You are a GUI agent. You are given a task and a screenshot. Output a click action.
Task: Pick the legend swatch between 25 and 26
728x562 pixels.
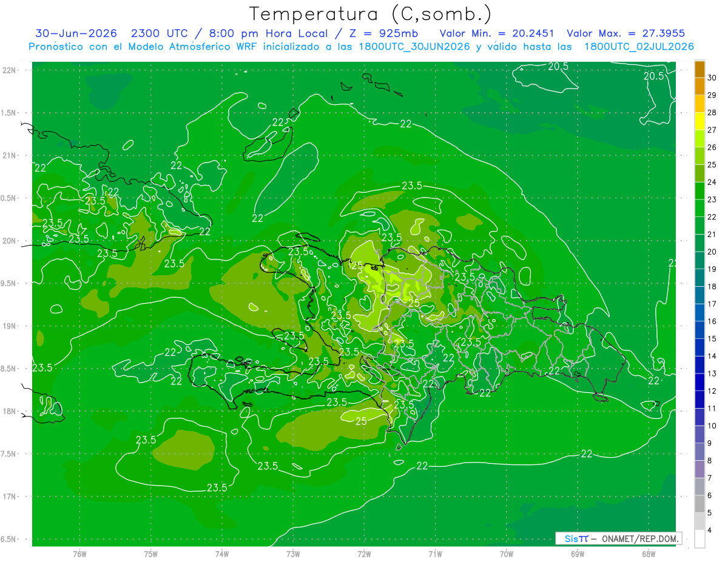pos(699,156)
